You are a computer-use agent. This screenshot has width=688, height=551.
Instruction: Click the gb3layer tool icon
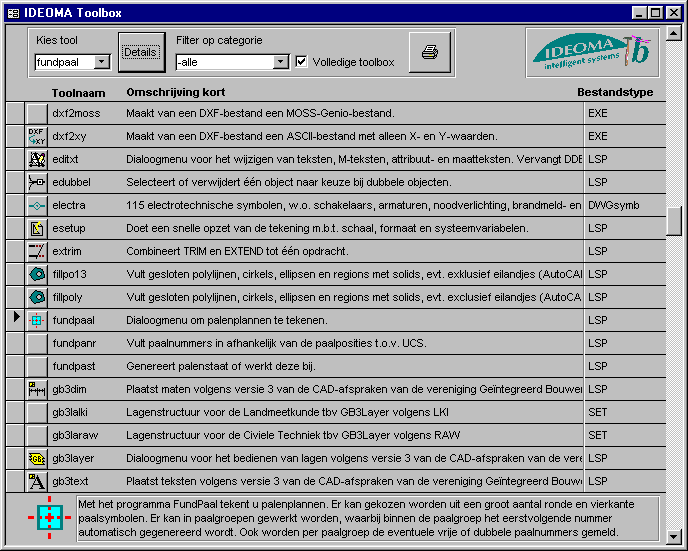click(x=37, y=458)
